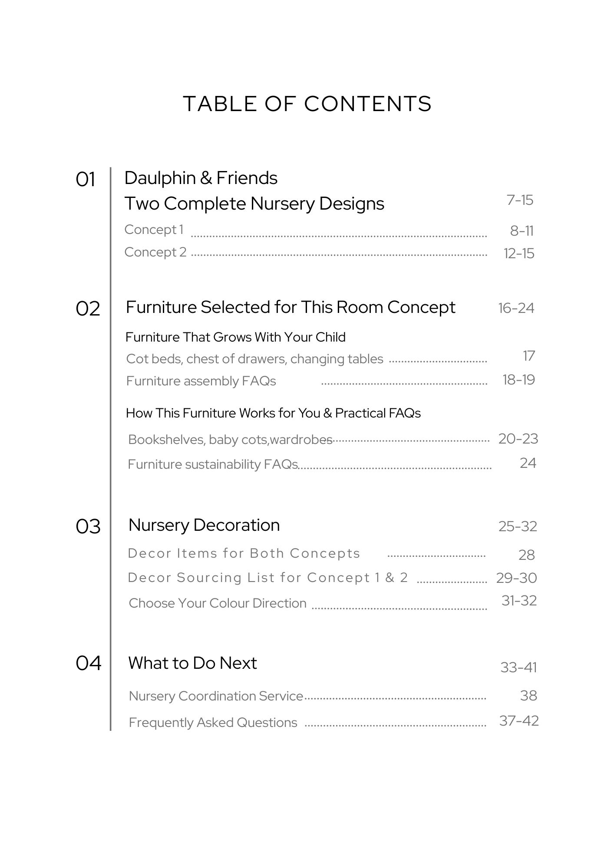
Task: Open Furniture Selected for This Room Concept
Action: click(290, 307)
